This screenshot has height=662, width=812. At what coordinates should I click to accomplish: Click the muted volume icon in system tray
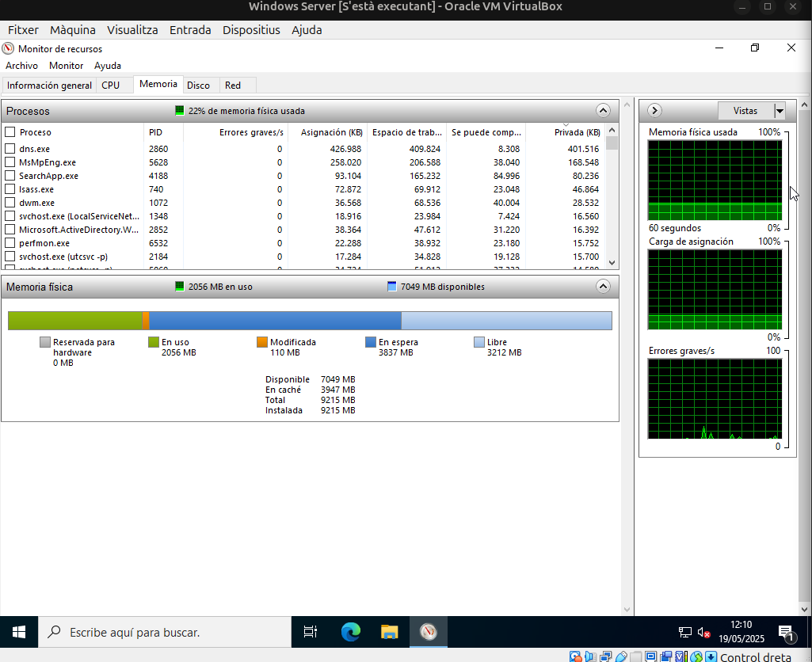[702, 633]
